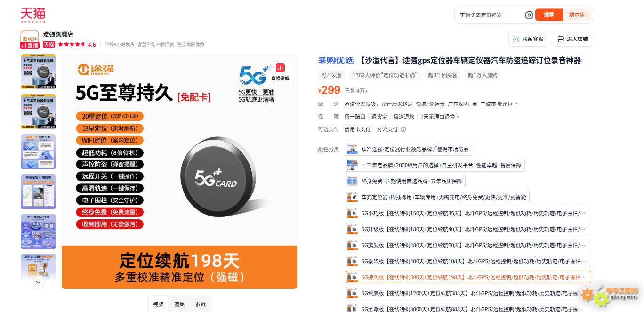The image size is (644, 312).
Task: Select thumbnail 通强三大创新方案
Action: 38,152
